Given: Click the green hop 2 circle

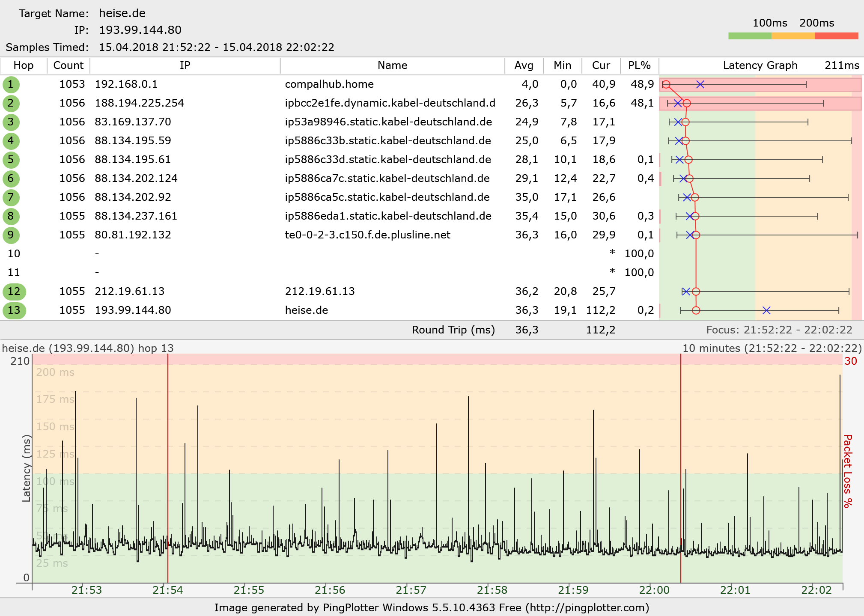Looking at the screenshot, I should [11, 103].
